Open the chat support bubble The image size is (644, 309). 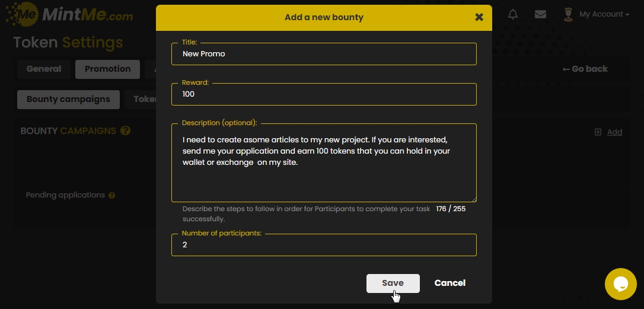pyautogui.click(x=620, y=284)
